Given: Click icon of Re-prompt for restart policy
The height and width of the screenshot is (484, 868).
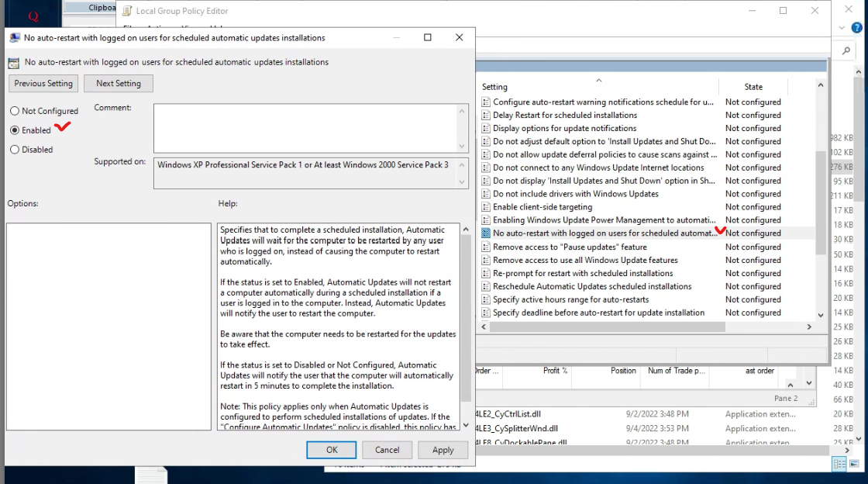Looking at the screenshot, I should click(486, 273).
